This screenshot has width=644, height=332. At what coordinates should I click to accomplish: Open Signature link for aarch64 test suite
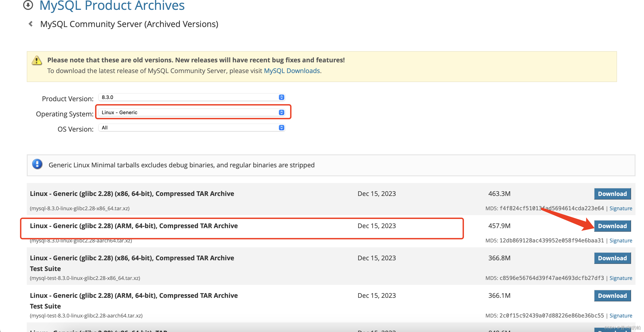tap(621, 315)
